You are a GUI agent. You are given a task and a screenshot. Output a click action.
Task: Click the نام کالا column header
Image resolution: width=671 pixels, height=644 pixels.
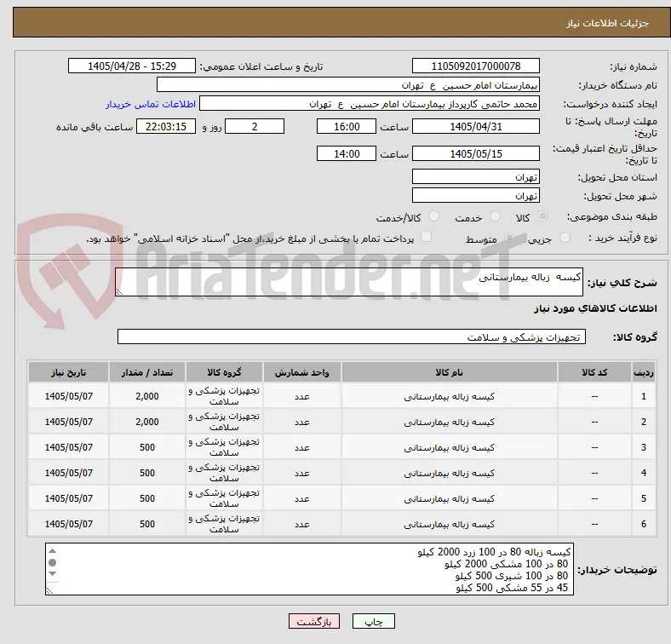(x=450, y=372)
